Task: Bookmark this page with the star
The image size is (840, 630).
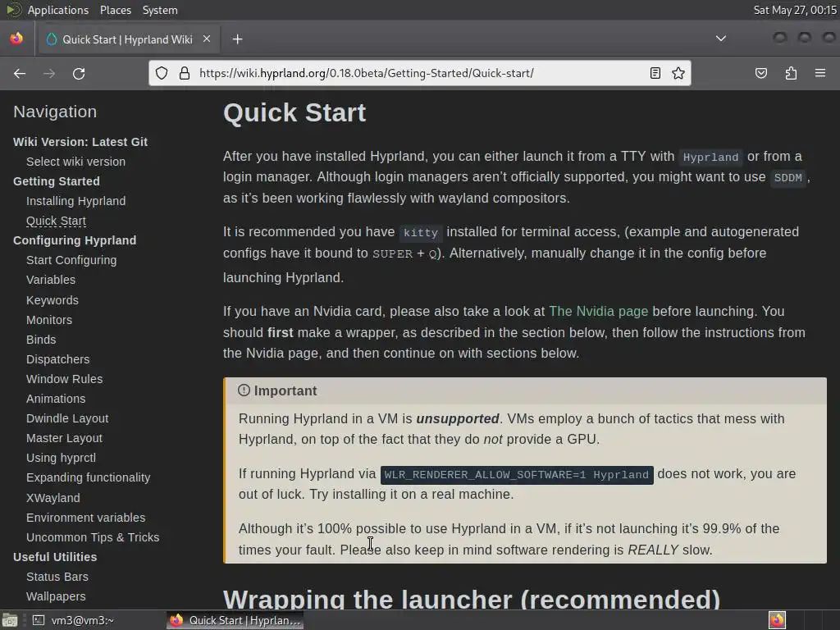Action: 678,73
